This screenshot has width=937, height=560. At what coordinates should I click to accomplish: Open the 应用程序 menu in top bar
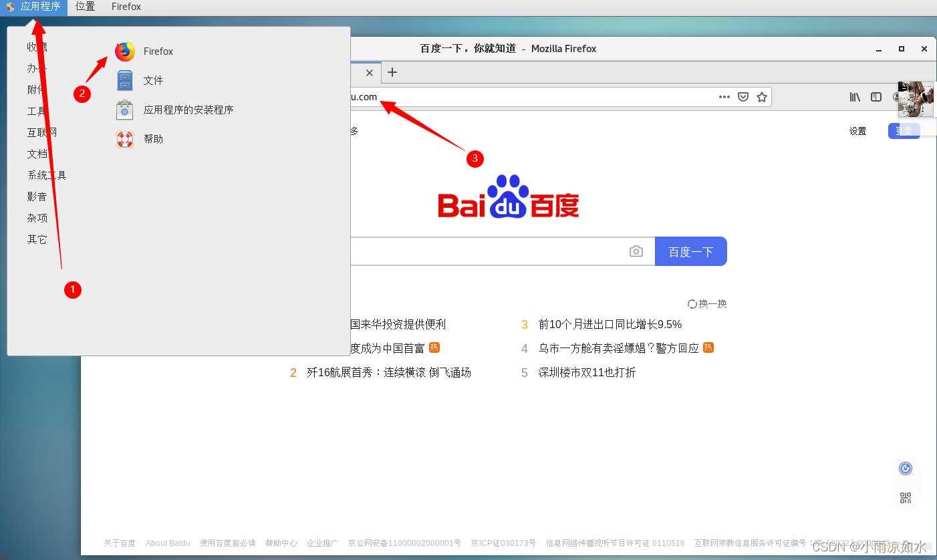click(x=34, y=7)
